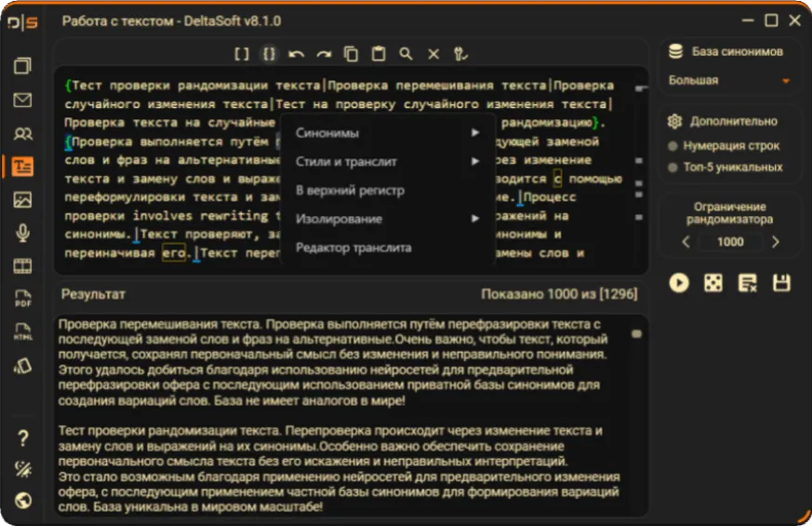Click the clear results list icon
This screenshot has width=812, height=526.
point(747,283)
